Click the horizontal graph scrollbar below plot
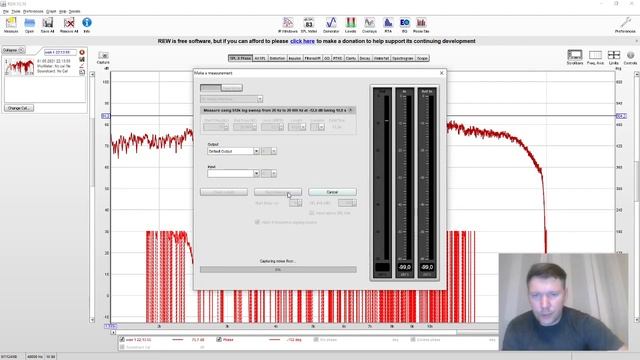640x360 pixels. pyautogui.click(x=304, y=332)
